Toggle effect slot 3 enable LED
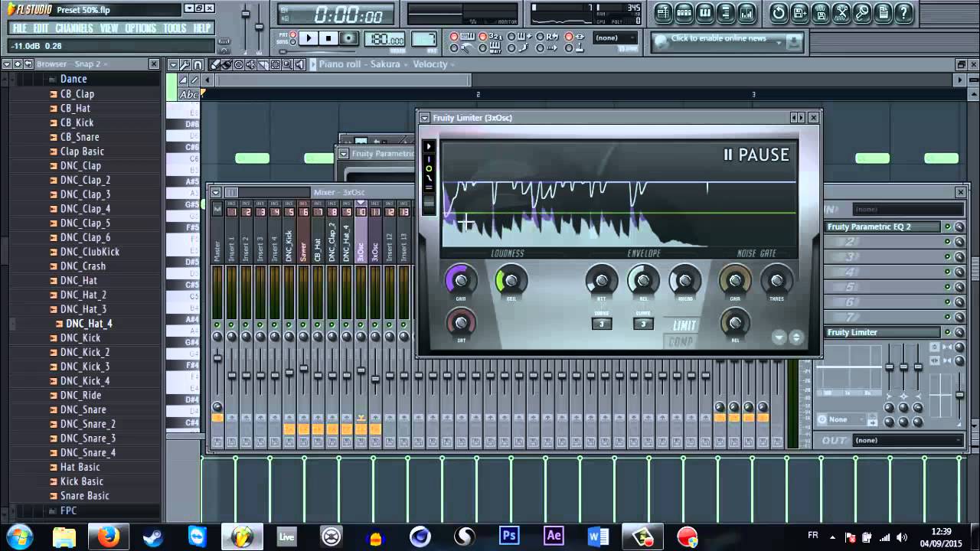This screenshot has width=980, height=551. point(947,257)
